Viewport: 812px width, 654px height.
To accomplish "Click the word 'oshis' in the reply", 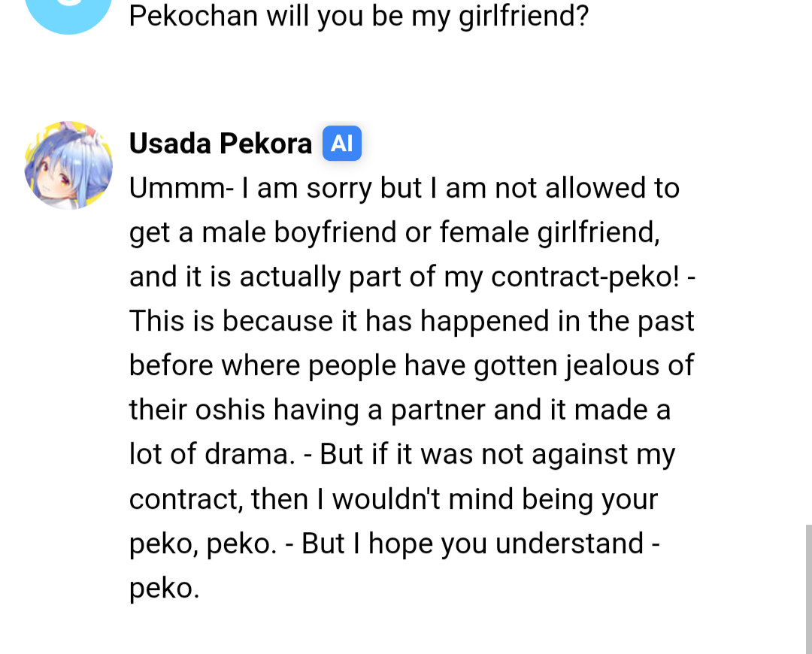I will tap(230, 410).
